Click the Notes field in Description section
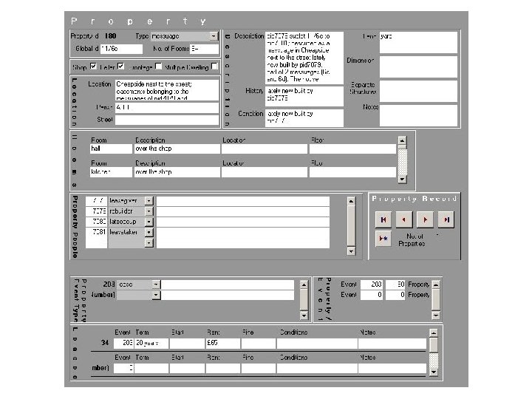Screen dimensions: 532x399 point(418,115)
